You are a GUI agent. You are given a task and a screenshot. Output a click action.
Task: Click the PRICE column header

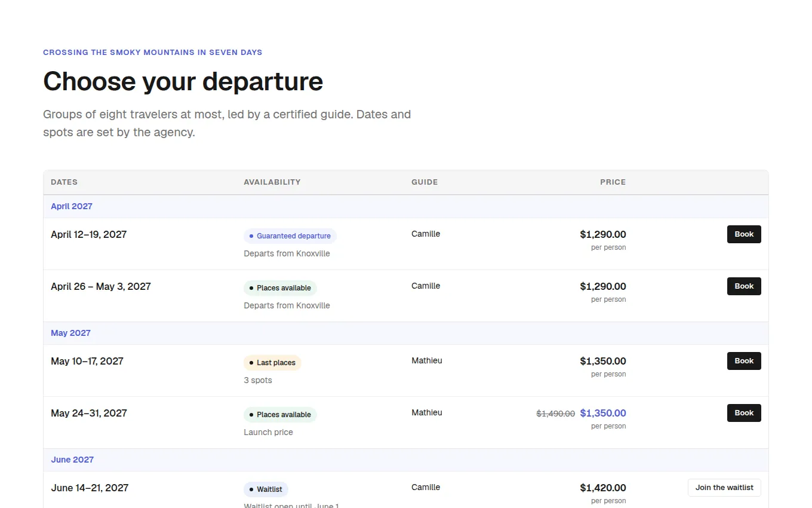tap(613, 182)
